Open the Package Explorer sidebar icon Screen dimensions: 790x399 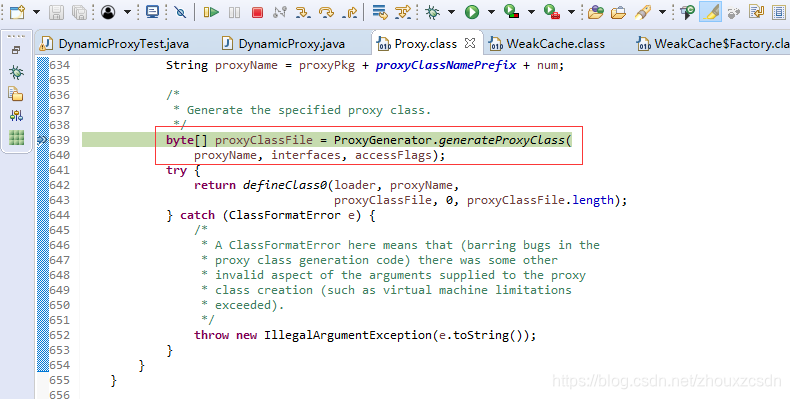click(16, 94)
